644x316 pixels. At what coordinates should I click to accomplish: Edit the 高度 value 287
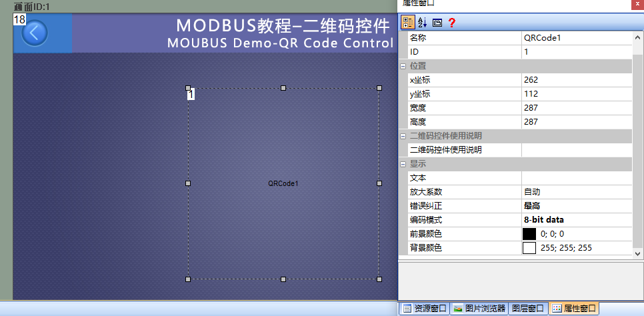coord(577,122)
